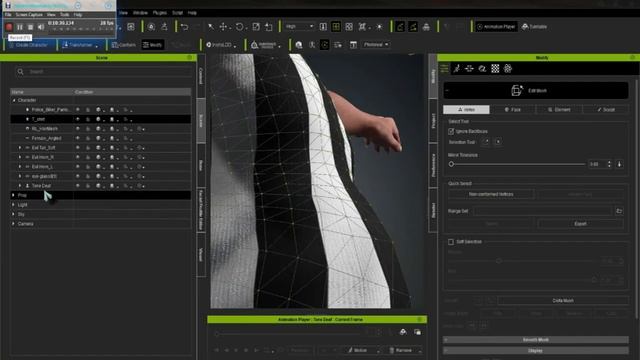Click the Modify toolbar button

[153, 45]
